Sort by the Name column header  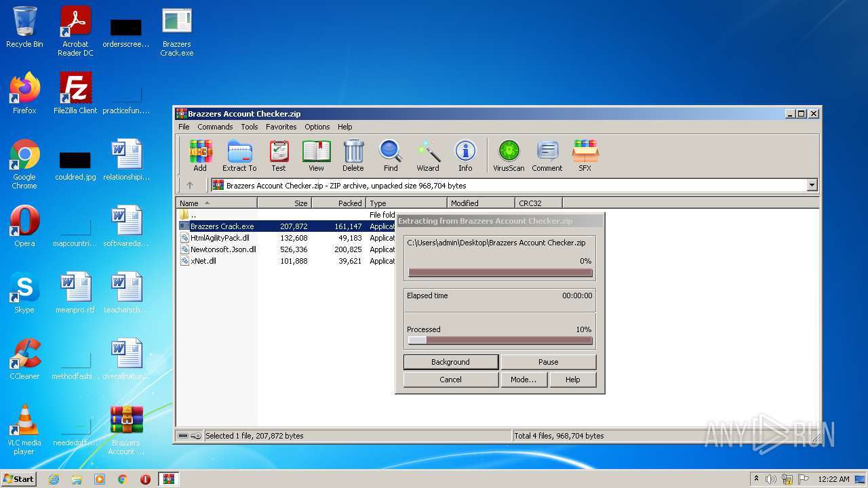coord(216,203)
